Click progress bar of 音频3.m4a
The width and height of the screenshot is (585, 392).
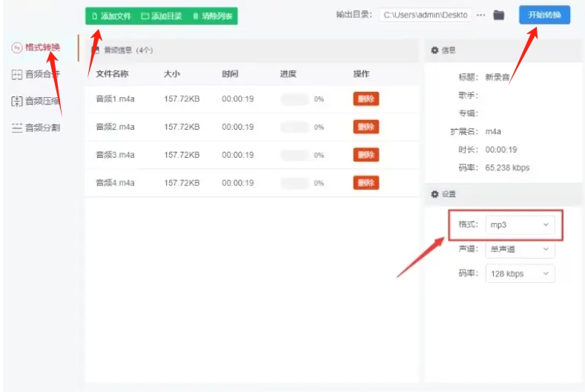295,155
